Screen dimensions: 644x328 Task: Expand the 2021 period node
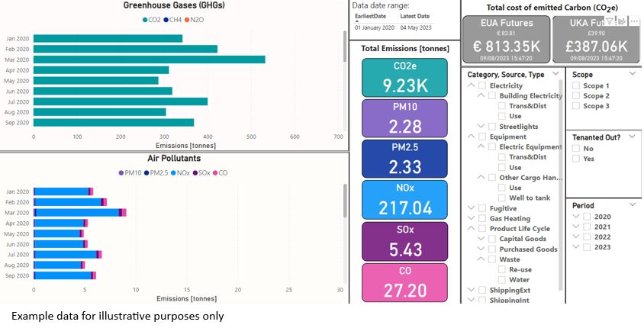576,227
